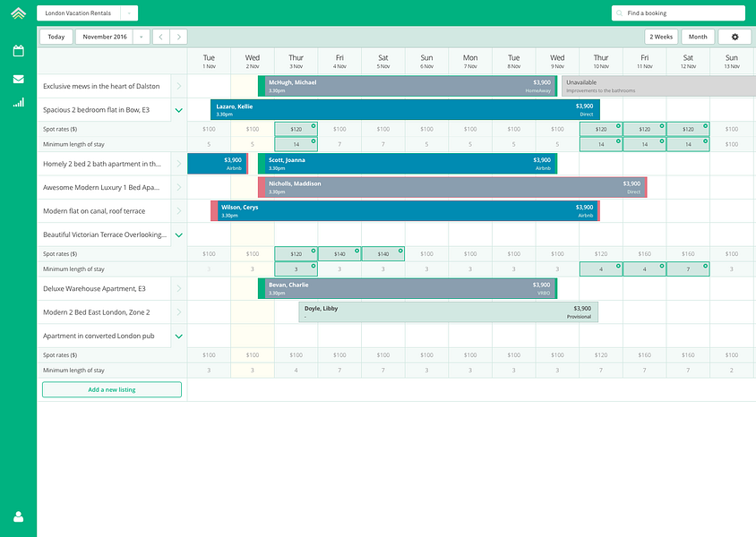Go to next period arrow
This screenshot has height=537, width=756.
[179, 37]
